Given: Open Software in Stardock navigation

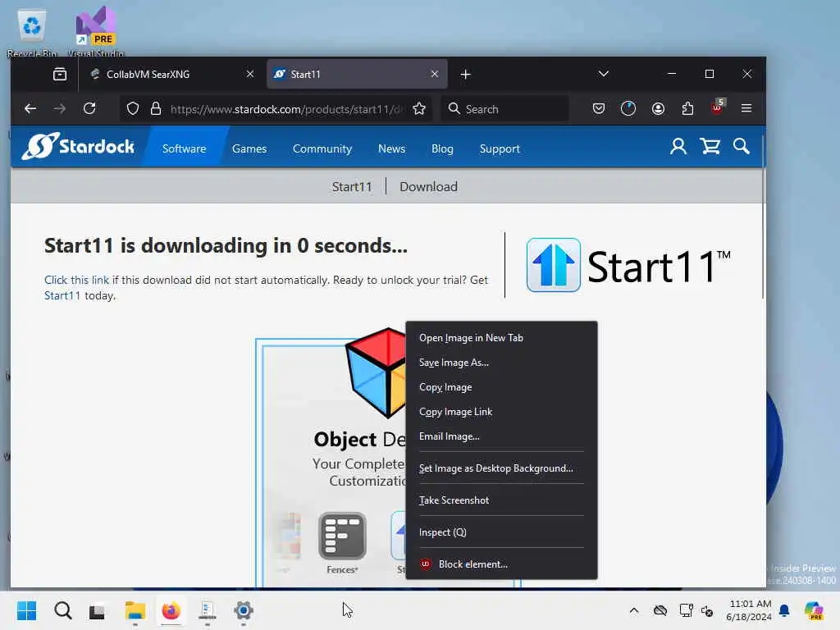Looking at the screenshot, I should point(184,148).
